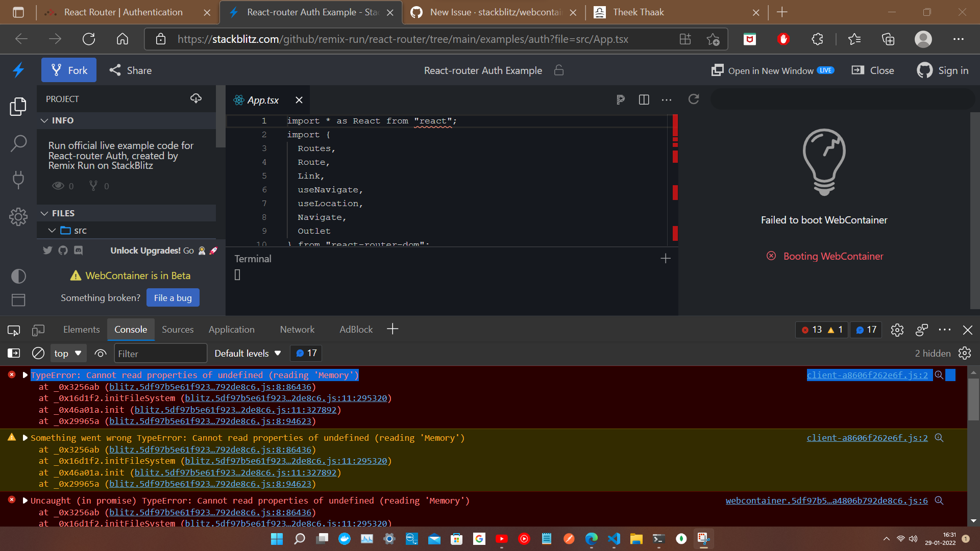Activate the DevTools element picker
980x551 pixels.
[x=13, y=330]
